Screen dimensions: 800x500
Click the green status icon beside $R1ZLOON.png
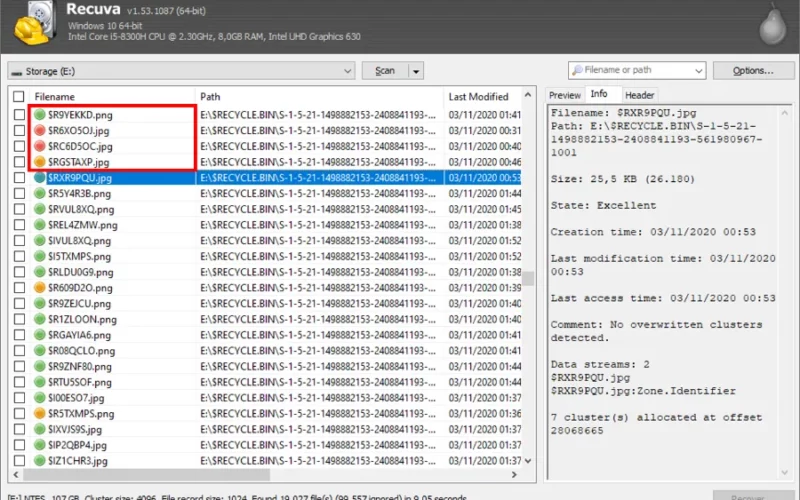point(40,319)
